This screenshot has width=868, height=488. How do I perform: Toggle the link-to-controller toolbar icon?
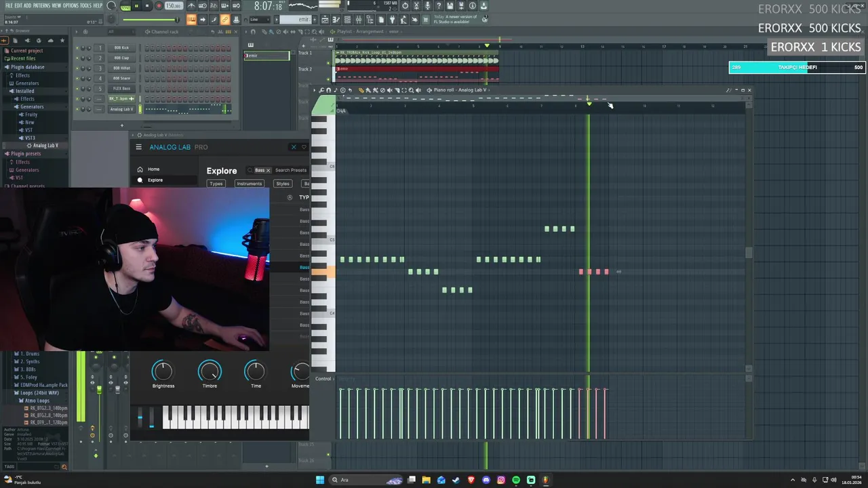tap(224, 20)
